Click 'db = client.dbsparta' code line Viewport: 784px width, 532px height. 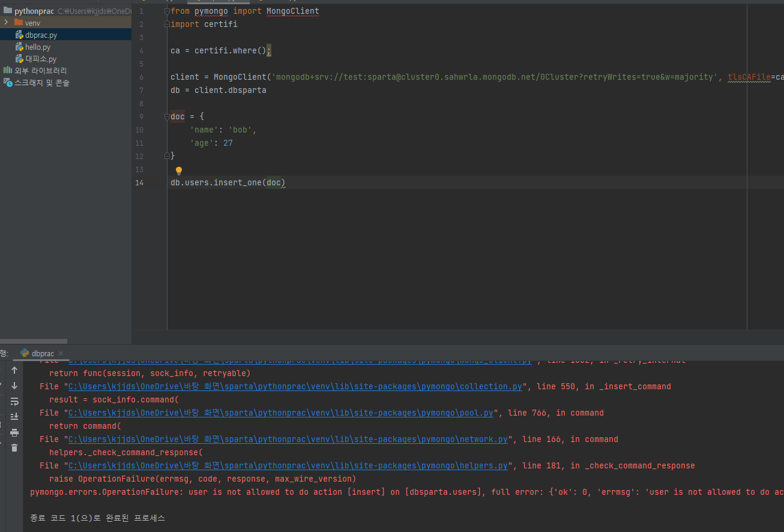tap(219, 90)
